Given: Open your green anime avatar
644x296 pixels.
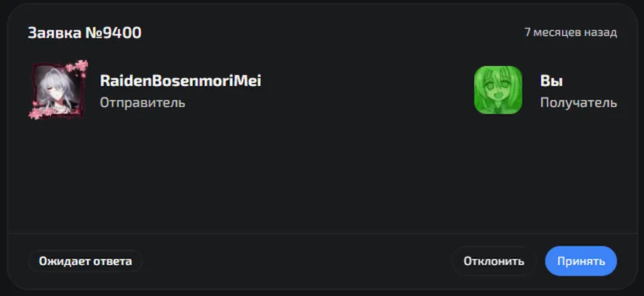Looking at the screenshot, I should click(x=498, y=90).
